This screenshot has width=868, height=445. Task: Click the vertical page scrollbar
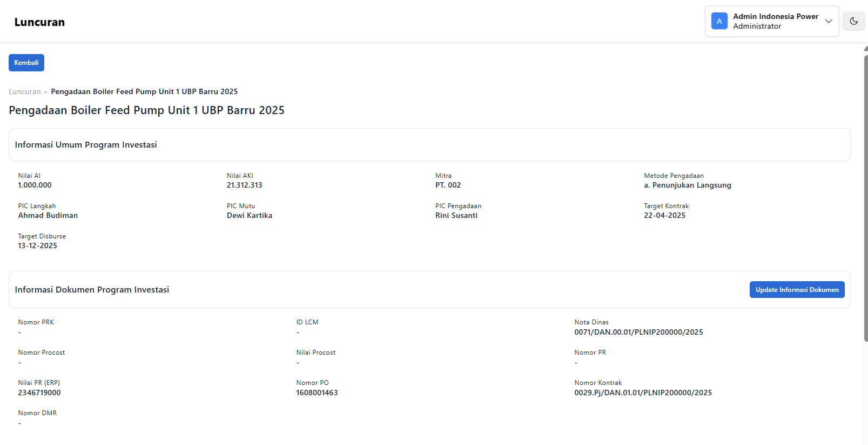pos(865,195)
